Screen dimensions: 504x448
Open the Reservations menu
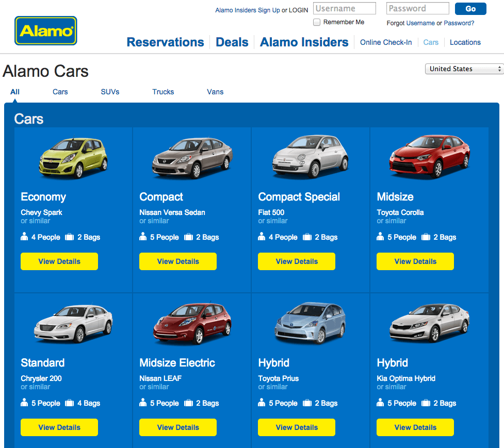click(165, 42)
